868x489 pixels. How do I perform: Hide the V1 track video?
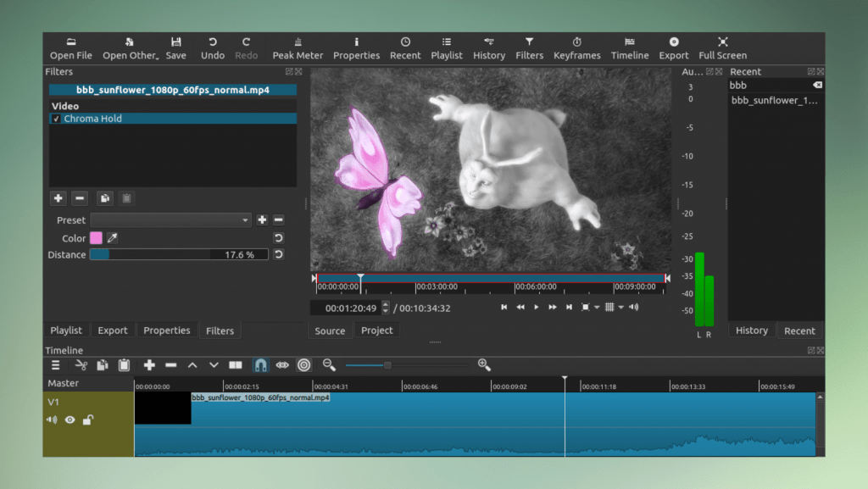(70, 420)
